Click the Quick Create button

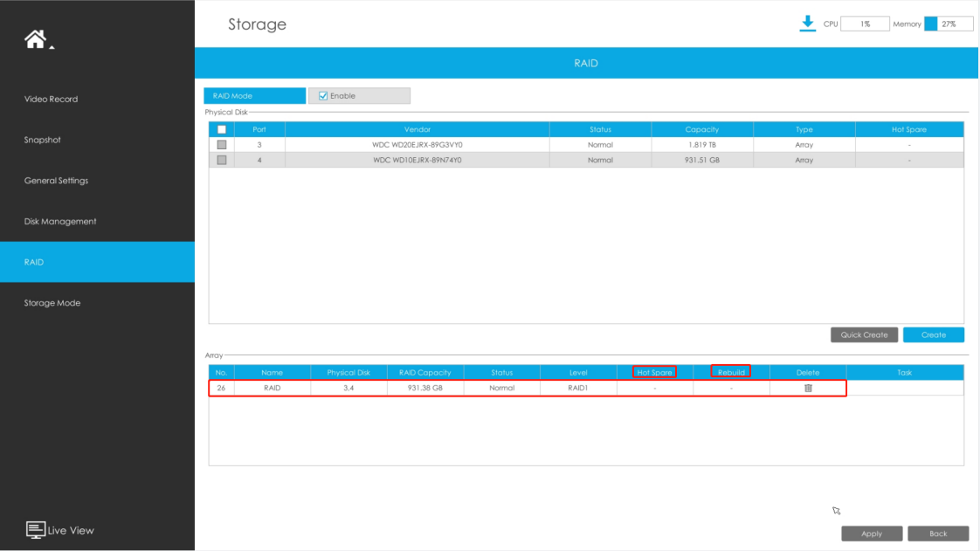(864, 334)
